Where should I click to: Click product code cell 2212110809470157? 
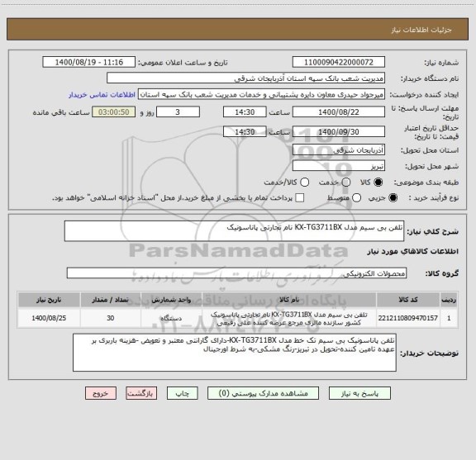point(407,318)
